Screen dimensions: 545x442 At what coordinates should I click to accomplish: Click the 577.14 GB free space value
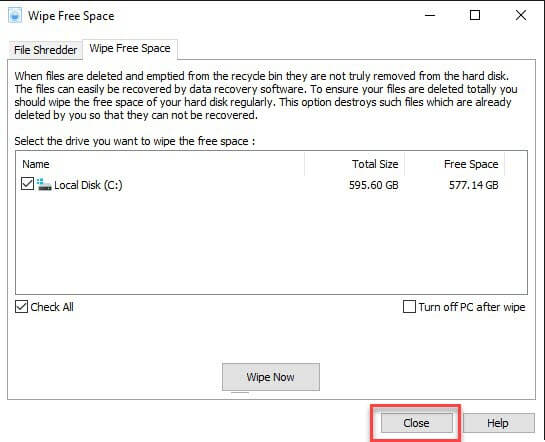[x=474, y=185]
